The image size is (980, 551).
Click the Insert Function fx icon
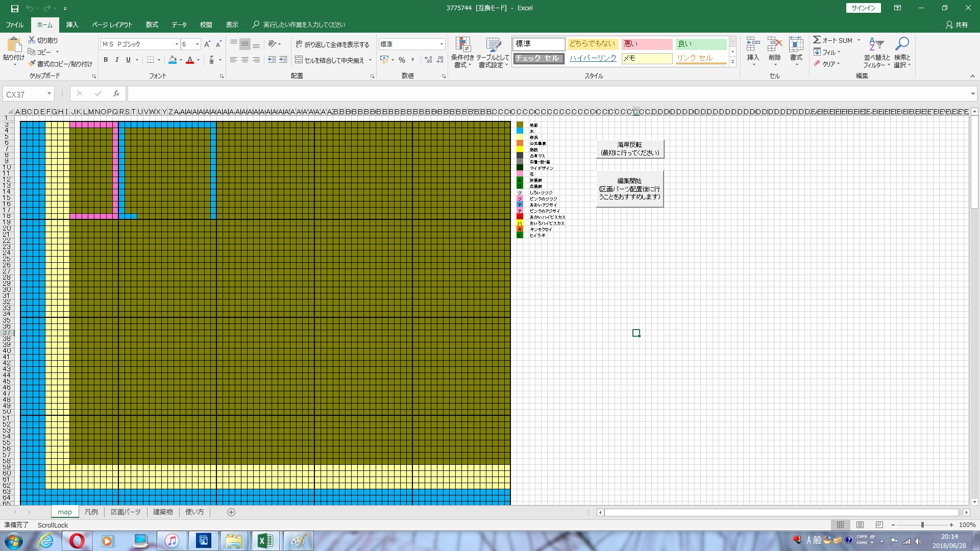116,93
